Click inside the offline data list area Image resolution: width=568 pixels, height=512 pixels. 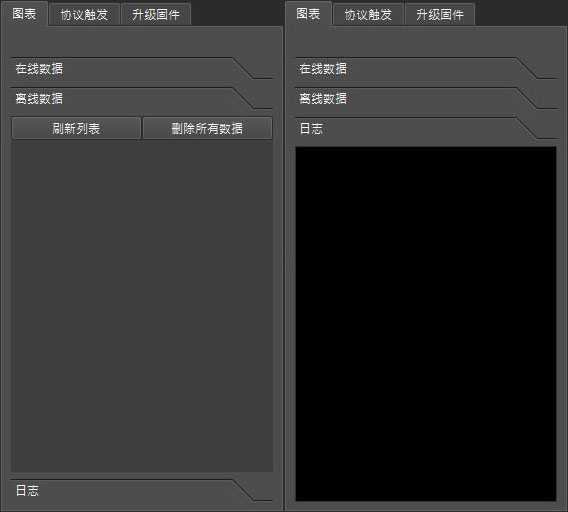[142, 306]
